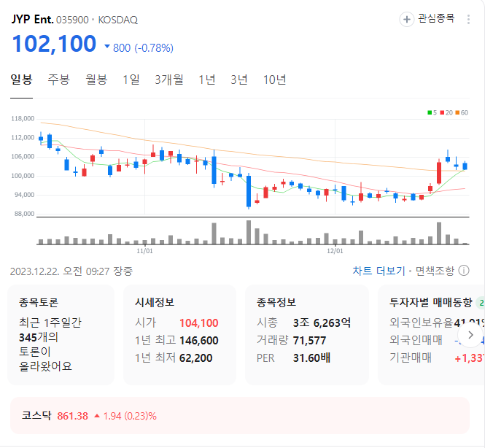This screenshot has height=448, width=493.
Task: Click the 861.38 KOSDAQ index value
Action: point(73,416)
